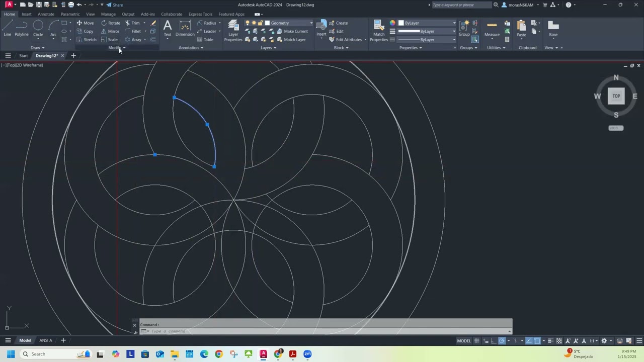Click the Plot printer icon in quick access
This screenshot has width=644, height=362.
coord(71,5)
